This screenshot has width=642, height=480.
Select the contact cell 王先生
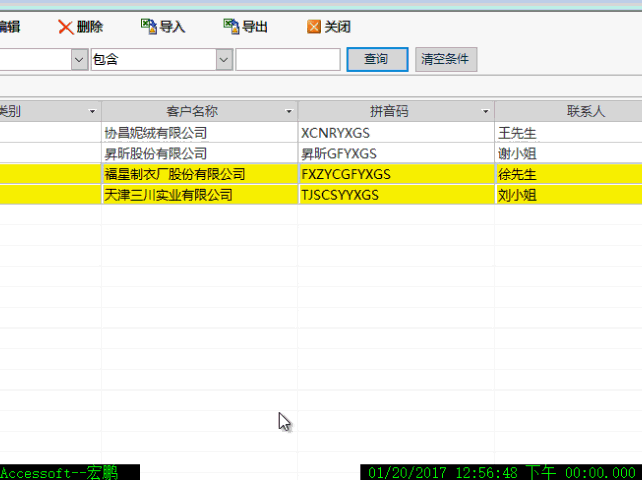pos(568,133)
